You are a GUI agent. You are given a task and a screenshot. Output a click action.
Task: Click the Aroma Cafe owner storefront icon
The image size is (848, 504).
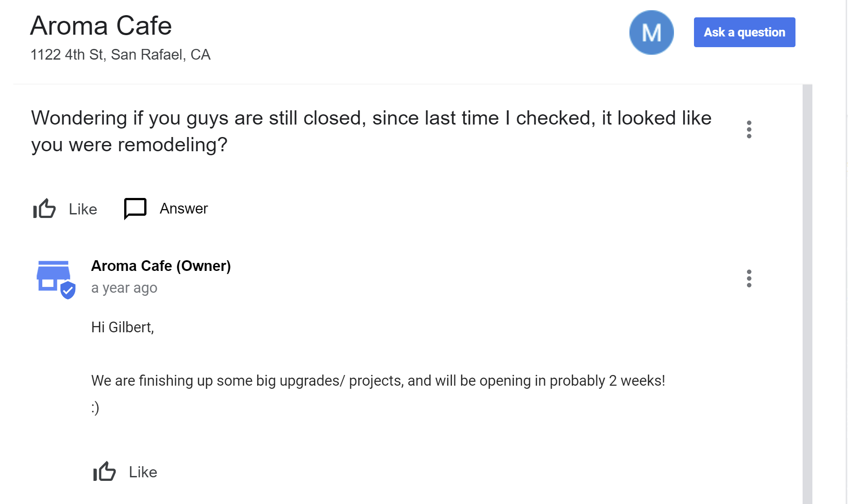[53, 276]
